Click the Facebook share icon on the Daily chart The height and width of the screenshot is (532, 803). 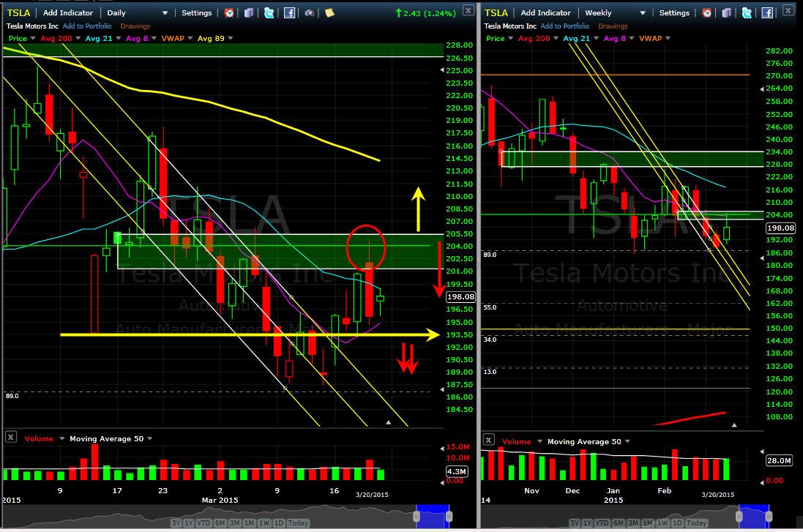(x=289, y=12)
